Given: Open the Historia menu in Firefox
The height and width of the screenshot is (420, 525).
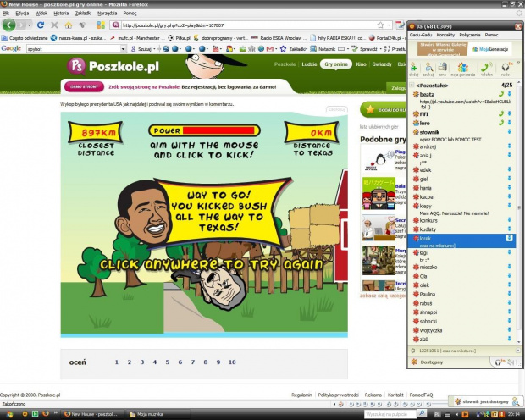Looking at the screenshot, I should 61,14.
